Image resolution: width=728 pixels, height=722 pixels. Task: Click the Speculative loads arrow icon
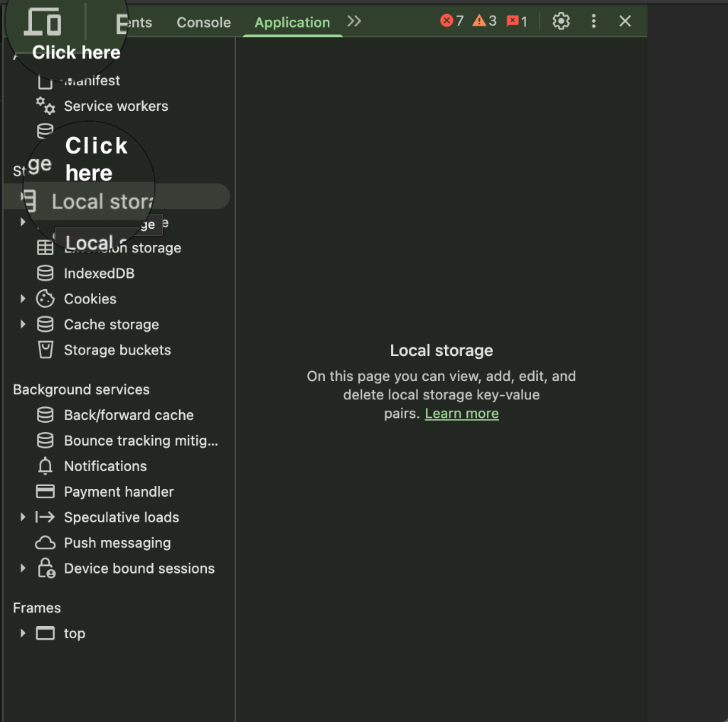(45, 517)
